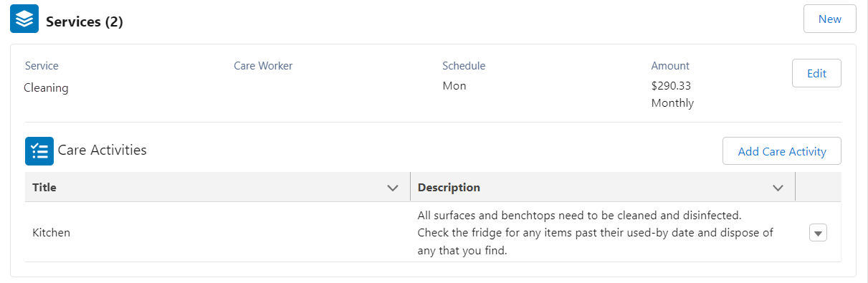The width and height of the screenshot is (868, 283).
Task: Select the Cleaning service value
Action: (46, 88)
